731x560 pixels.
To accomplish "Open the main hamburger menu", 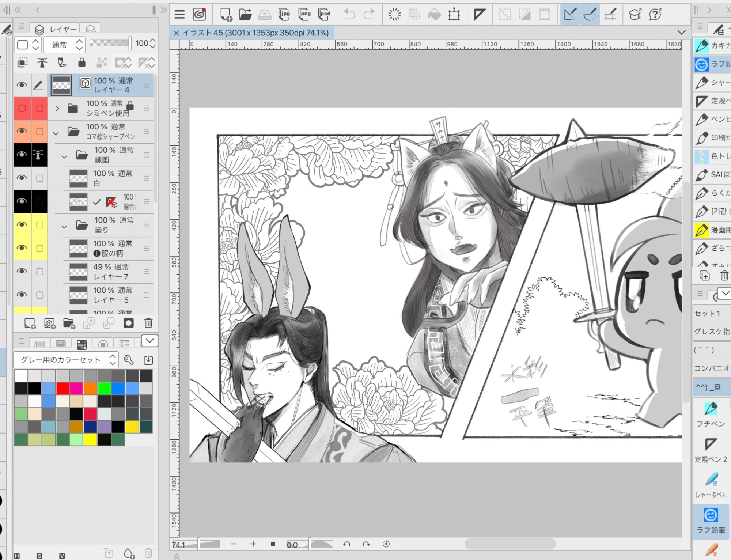I will click(x=179, y=14).
